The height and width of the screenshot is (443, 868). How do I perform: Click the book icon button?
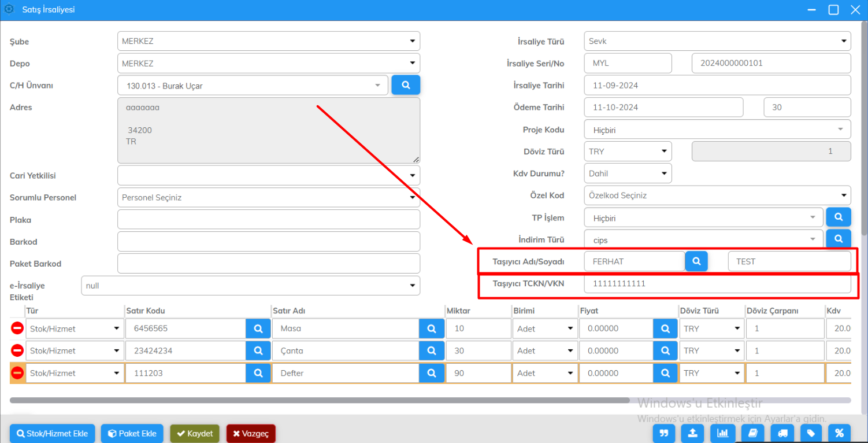(752, 433)
